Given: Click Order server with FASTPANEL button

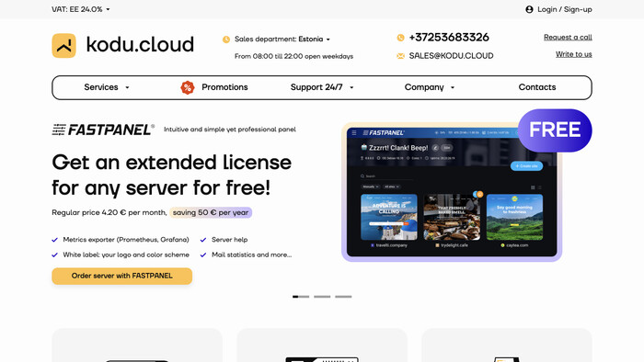Looking at the screenshot, I should point(122,276).
